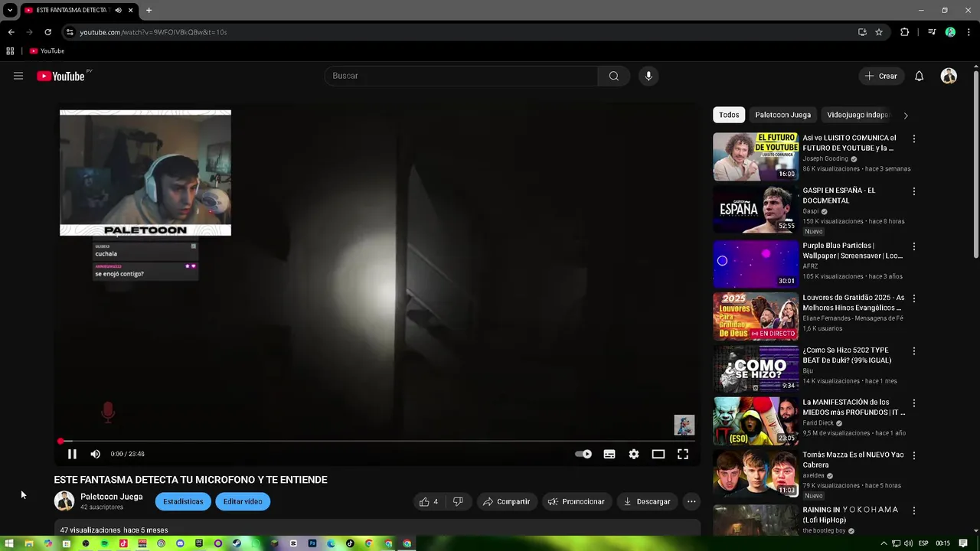Show more filter chips with arrow
The image size is (980, 551).
(x=906, y=116)
